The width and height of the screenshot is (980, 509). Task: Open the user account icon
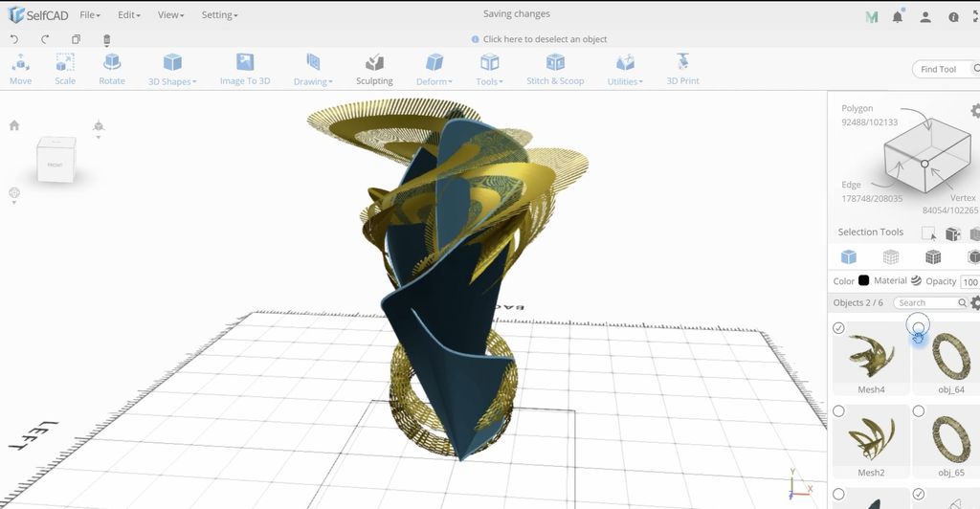tap(925, 17)
